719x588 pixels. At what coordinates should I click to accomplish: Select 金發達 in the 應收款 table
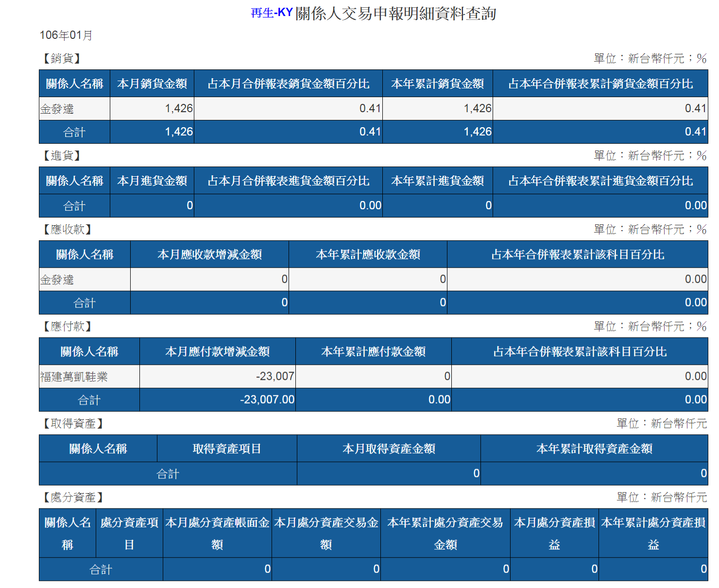pos(57,280)
